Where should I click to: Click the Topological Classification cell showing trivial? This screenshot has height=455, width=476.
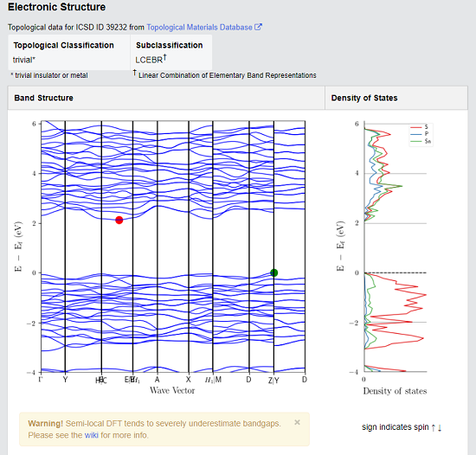point(69,53)
